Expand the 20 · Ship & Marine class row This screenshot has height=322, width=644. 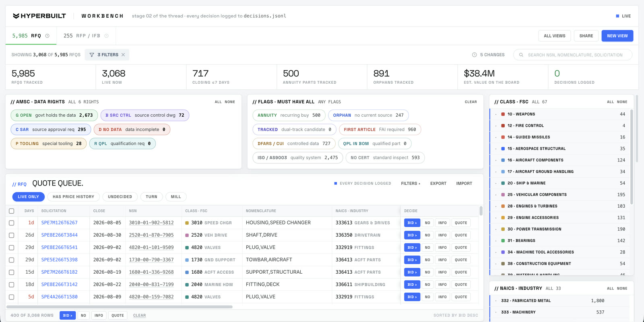point(560,183)
